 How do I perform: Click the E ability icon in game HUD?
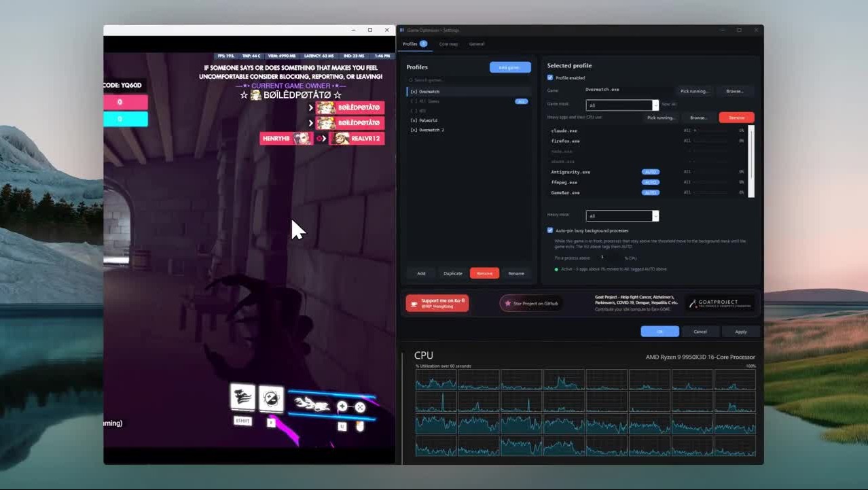pos(271,399)
